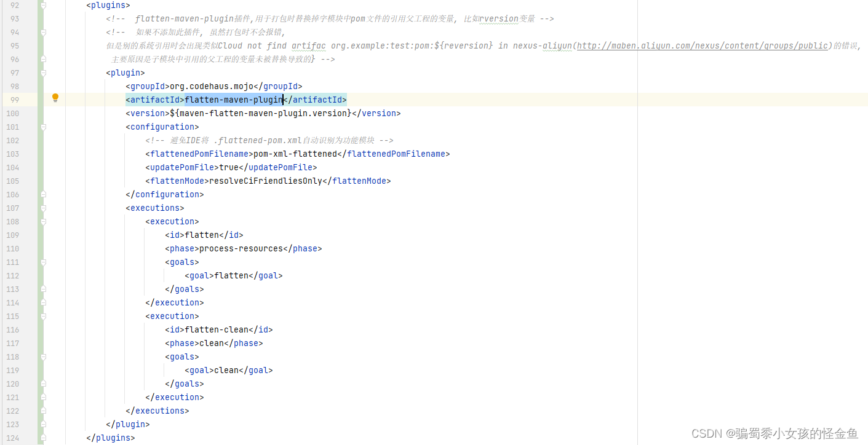868x445 pixels.
Task: Click line number 103 in gutter
Action: click(x=12, y=154)
